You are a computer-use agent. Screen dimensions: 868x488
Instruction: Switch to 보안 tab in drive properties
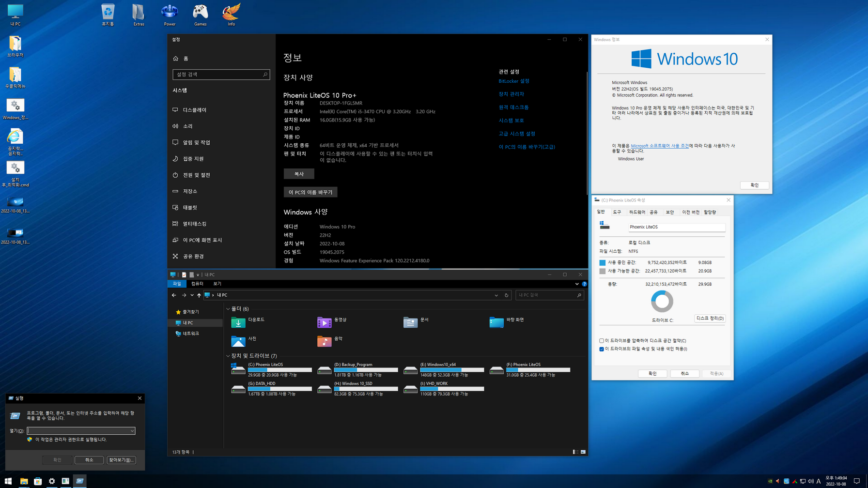pyautogui.click(x=670, y=212)
